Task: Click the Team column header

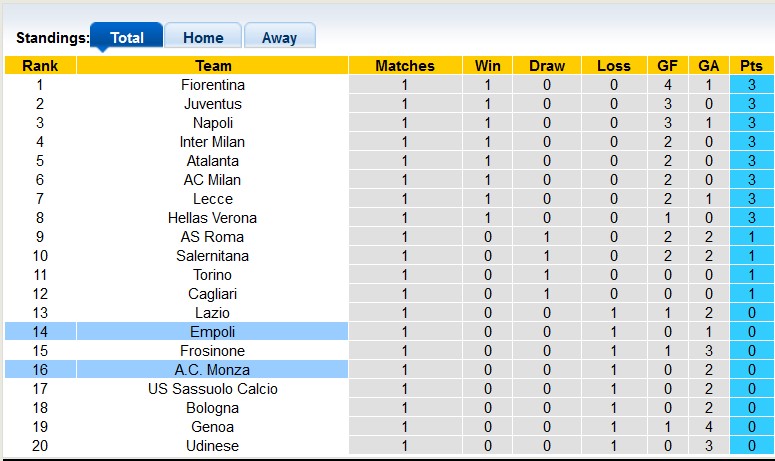Action: coord(213,66)
